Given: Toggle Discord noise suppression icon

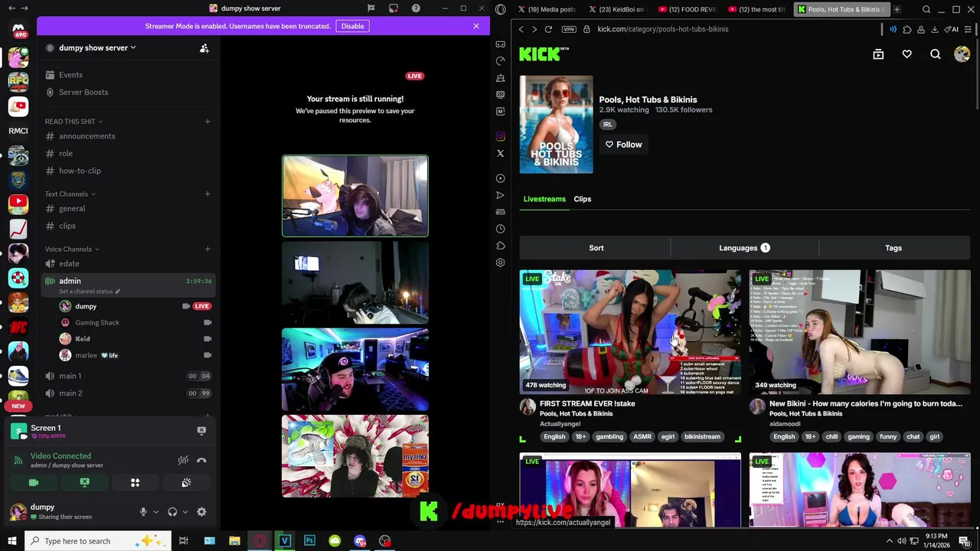Looking at the screenshot, I should coord(183,460).
